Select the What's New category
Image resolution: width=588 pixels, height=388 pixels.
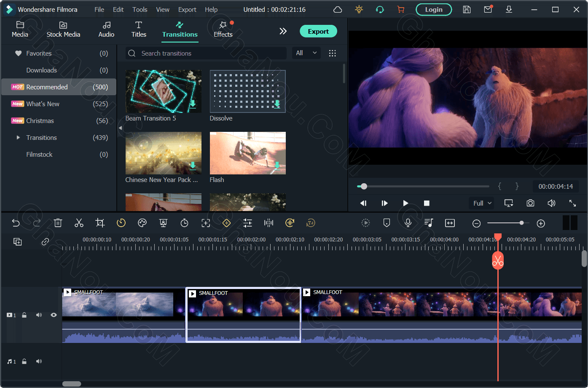pos(59,104)
